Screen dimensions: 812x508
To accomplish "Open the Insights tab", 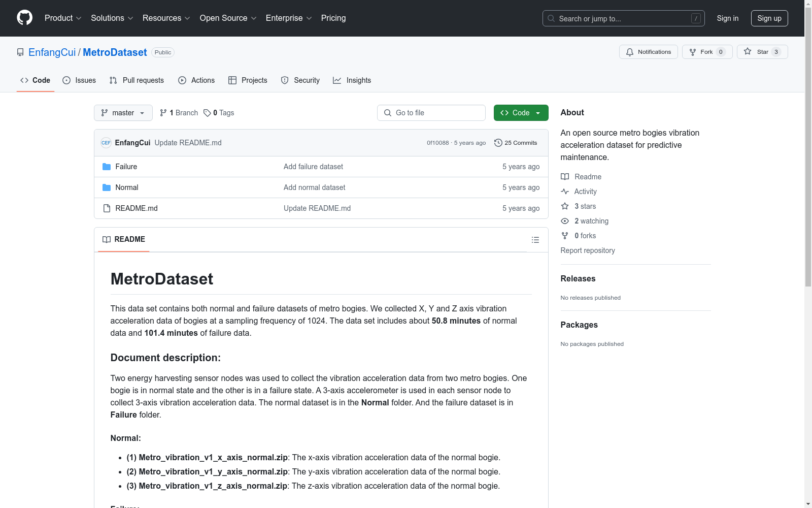I will pyautogui.click(x=352, y=80).
